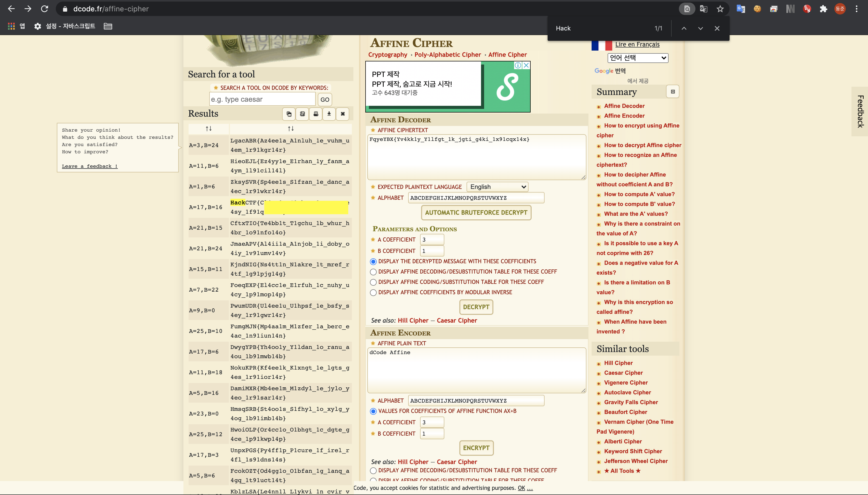Copy results to clipboard icon
Viewport: 868px width, 495px height.
pyautogui.click(x=289, y=114)
